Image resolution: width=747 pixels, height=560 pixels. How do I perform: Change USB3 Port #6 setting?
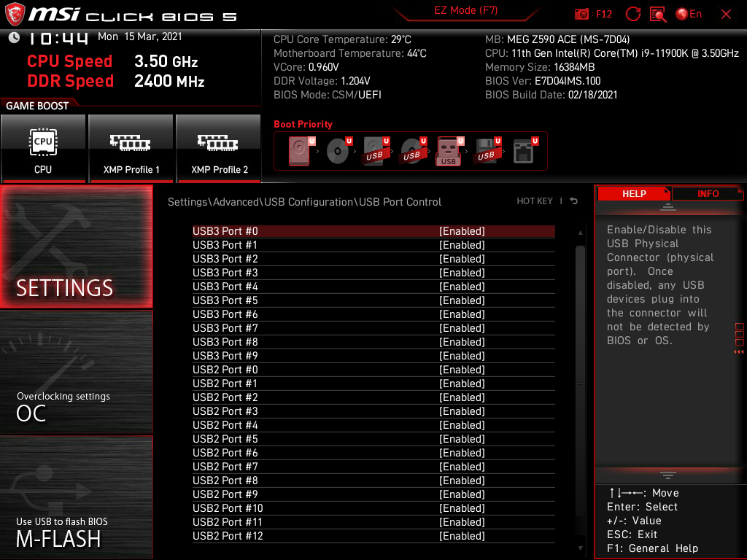pos(373,314)
